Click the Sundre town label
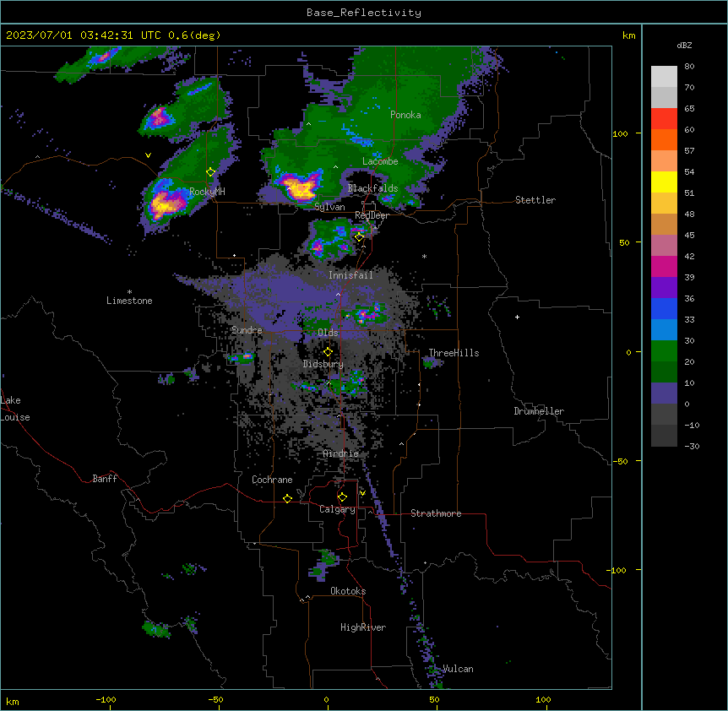 247,330
